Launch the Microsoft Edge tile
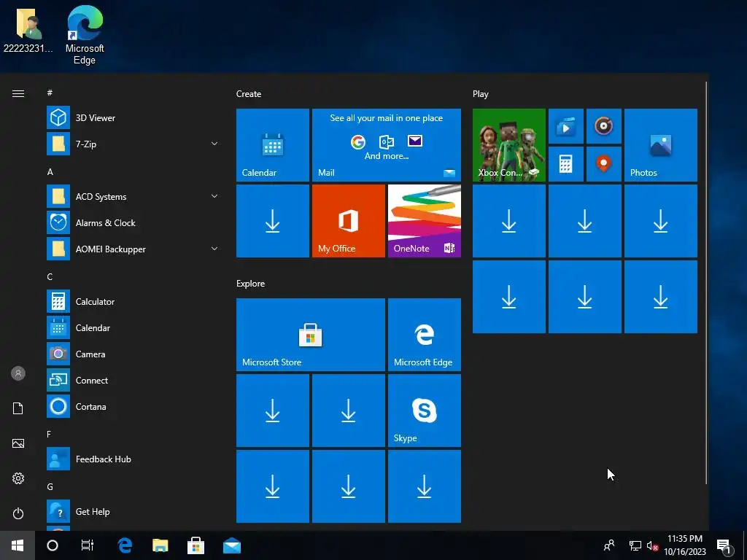Screen dimensions: 747x560 click(425, 334)
